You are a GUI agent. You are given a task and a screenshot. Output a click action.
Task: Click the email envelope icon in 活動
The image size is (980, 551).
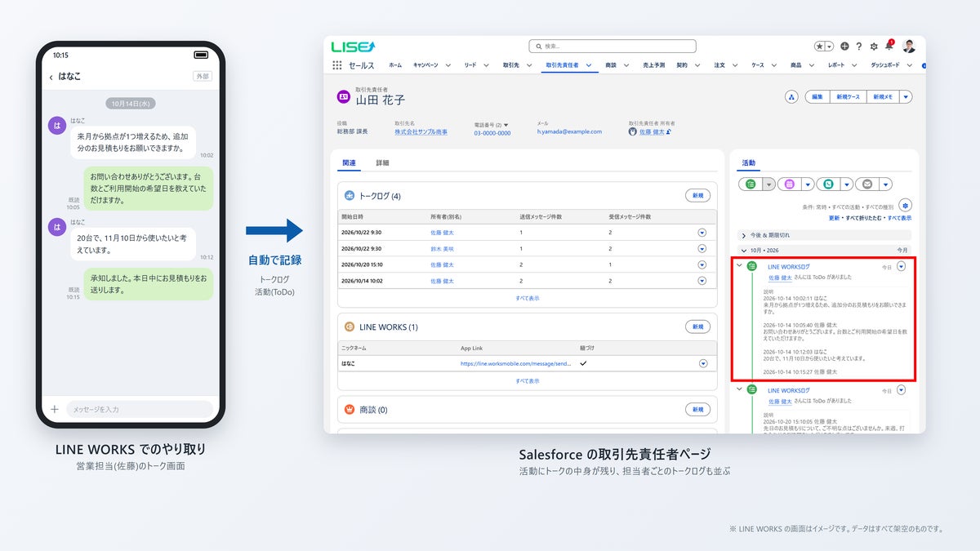(867, 184)
